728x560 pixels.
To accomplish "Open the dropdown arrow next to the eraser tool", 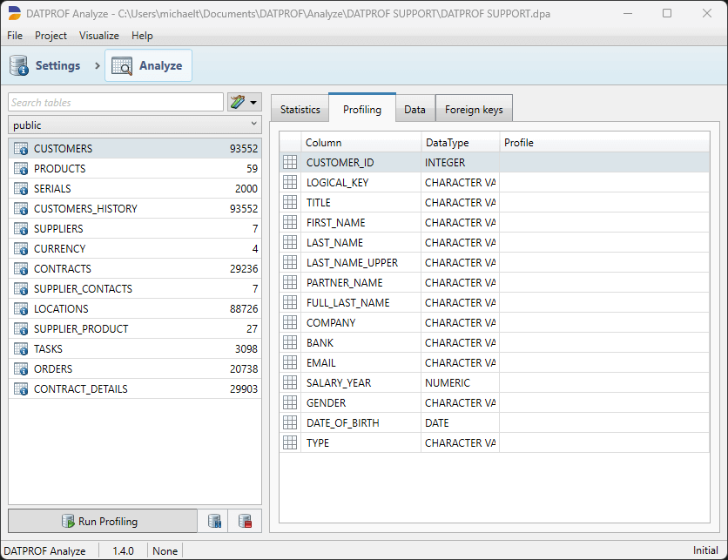I will pos(253,102).
